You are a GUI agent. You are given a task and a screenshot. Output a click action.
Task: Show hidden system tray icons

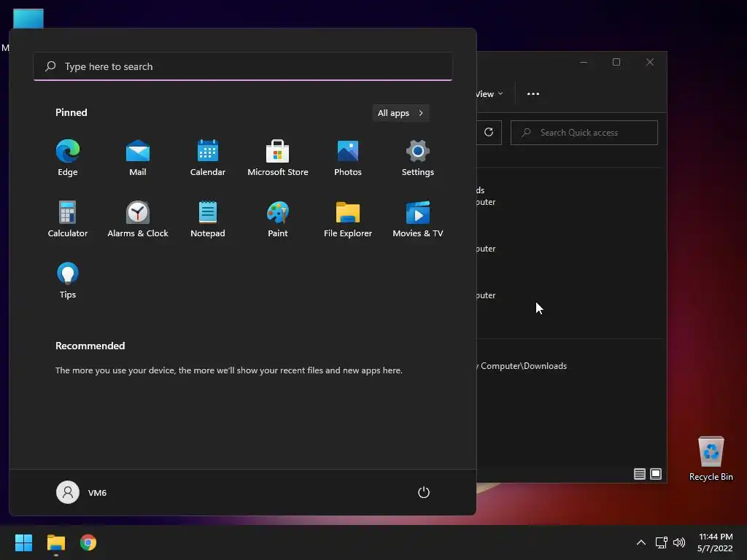pyautogui.click(x=641, y=542)
